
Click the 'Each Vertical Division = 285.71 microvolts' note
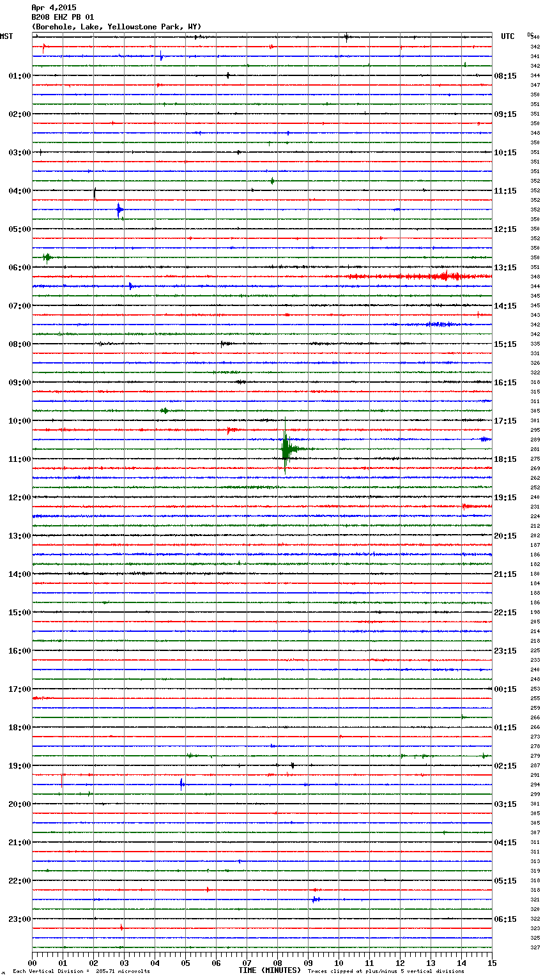[x=81, y=971]
